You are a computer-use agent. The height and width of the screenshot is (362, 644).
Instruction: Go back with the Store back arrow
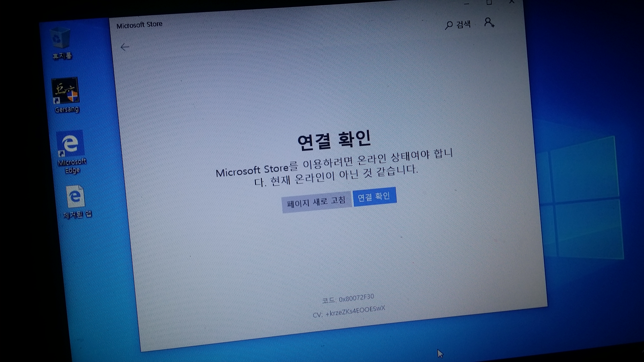tap(125, 47)
